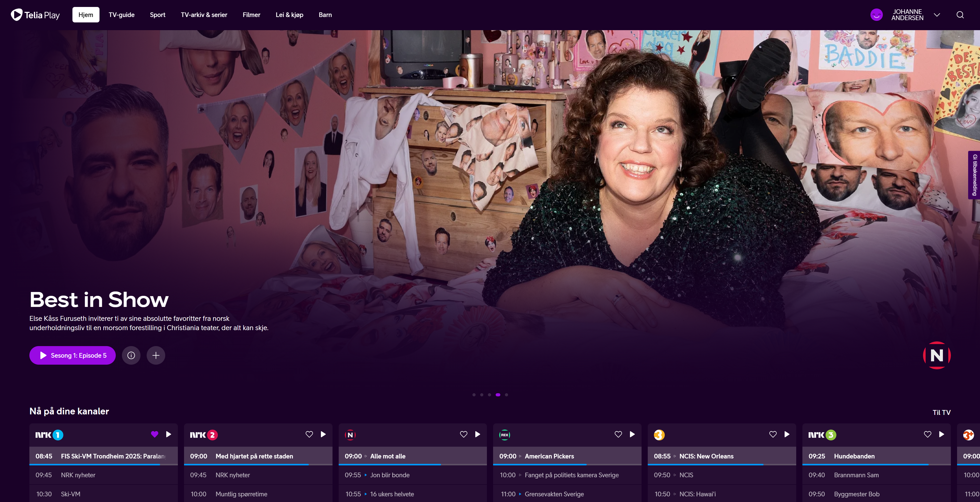Play the NRK3 channel
Image resolution: width=980 pixels, height=502 pixels.
942,434
